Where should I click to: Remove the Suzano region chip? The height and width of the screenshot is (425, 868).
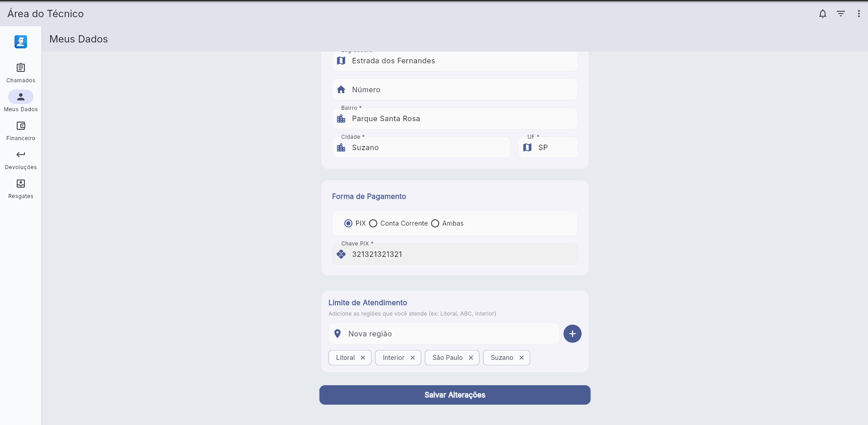pos(521,358)
